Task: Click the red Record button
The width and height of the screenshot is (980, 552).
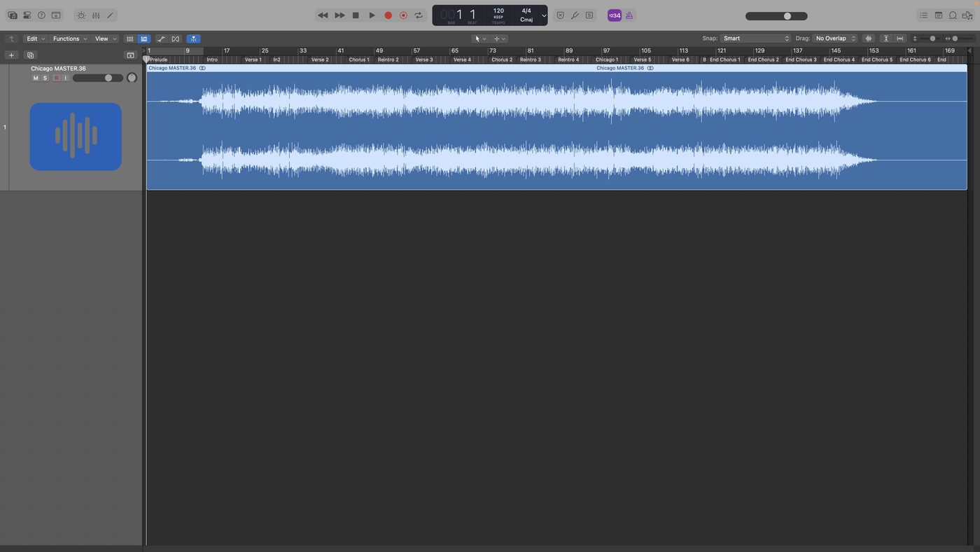Action: (388, 15)
